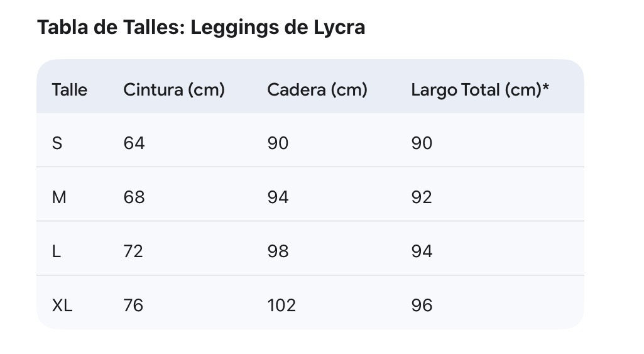
Task: Select the XL size row label
Action: tap(62, 306)
